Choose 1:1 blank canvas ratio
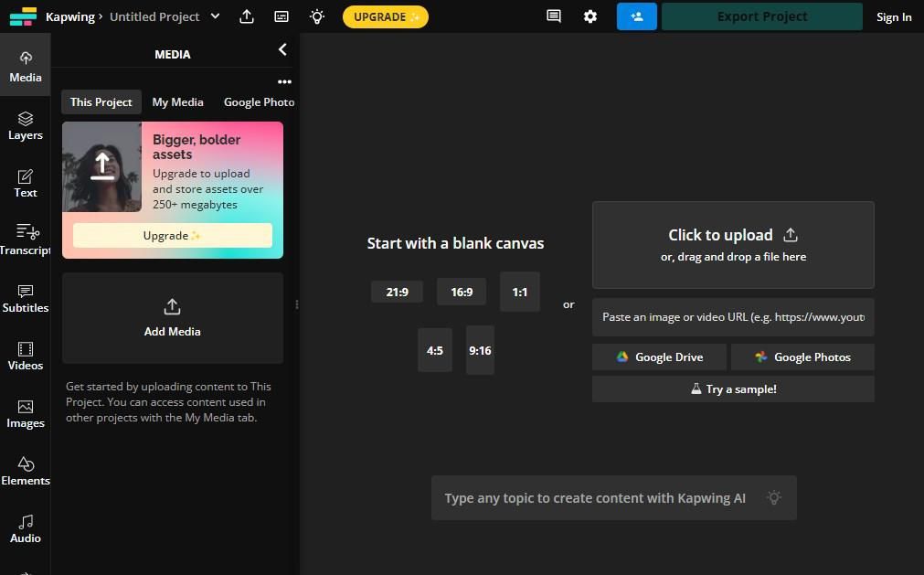 (x=519, y=293)
